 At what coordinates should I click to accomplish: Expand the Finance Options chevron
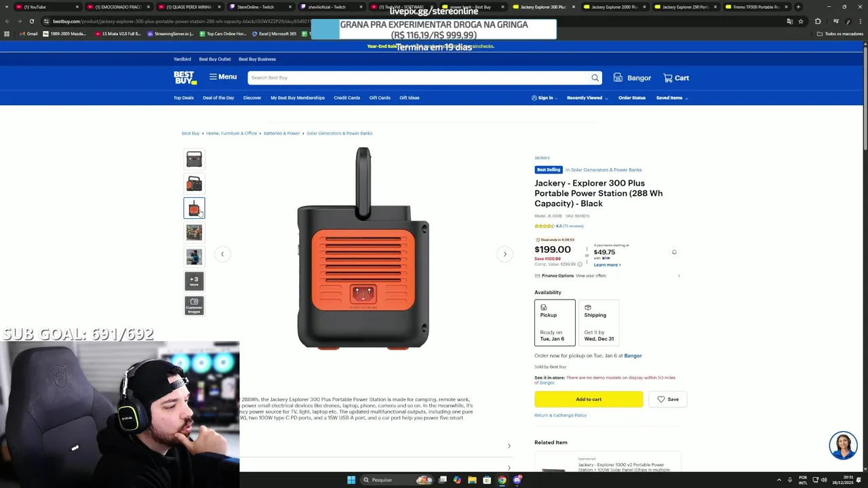point(679,276)
